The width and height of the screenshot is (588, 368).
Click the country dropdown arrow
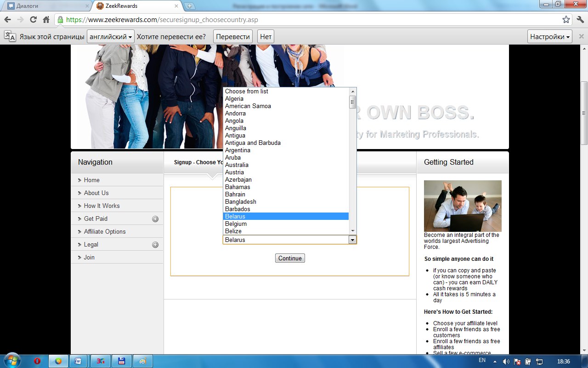click(x=352, y=240)
